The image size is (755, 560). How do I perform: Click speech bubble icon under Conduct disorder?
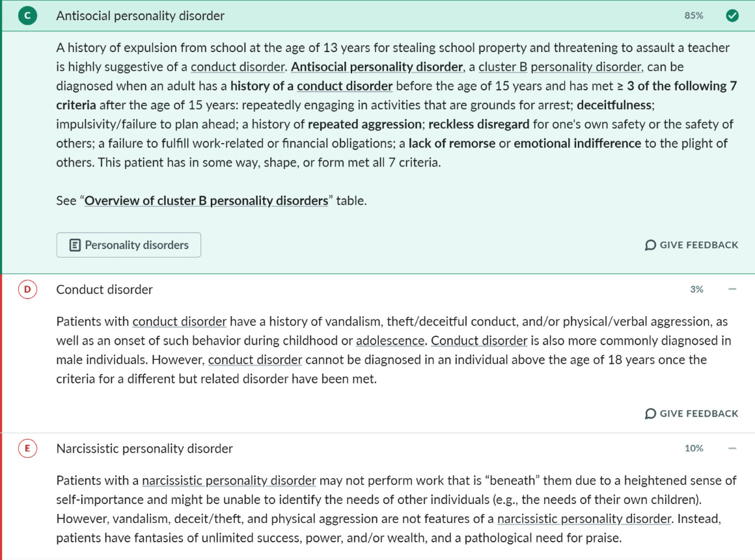pos(650,413)
